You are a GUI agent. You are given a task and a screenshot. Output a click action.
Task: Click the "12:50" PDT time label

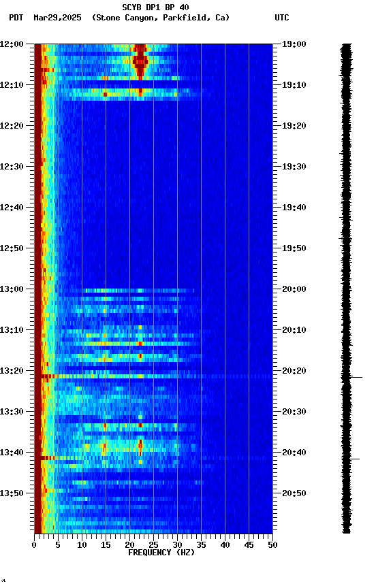[12, 248]
